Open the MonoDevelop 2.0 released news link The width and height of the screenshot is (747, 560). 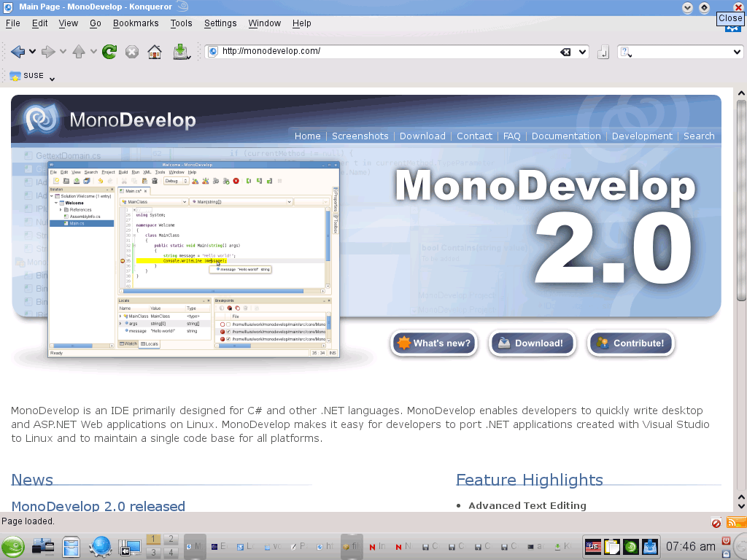point(98,506)
